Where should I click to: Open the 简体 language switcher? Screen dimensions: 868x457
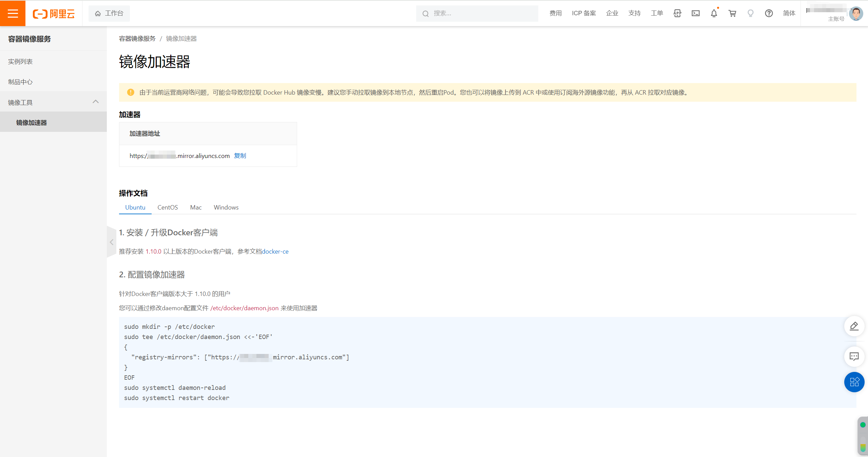tap(789, 13)
